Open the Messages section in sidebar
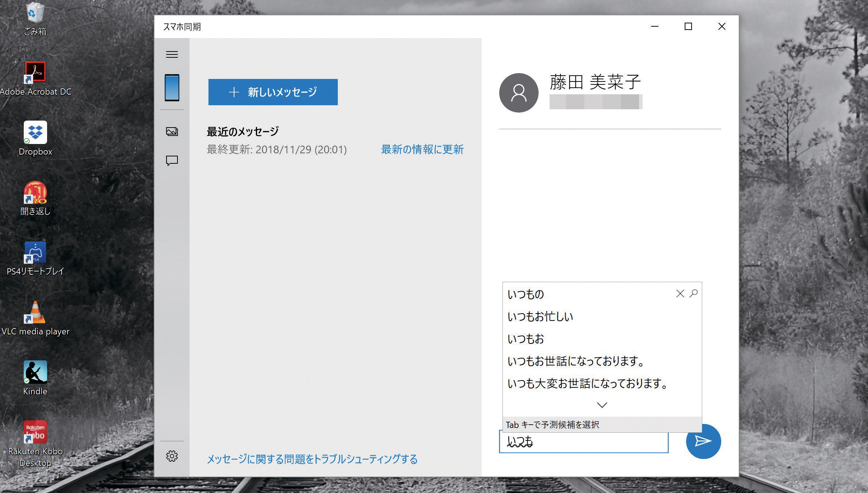868x493 pixels. (172, 160)
